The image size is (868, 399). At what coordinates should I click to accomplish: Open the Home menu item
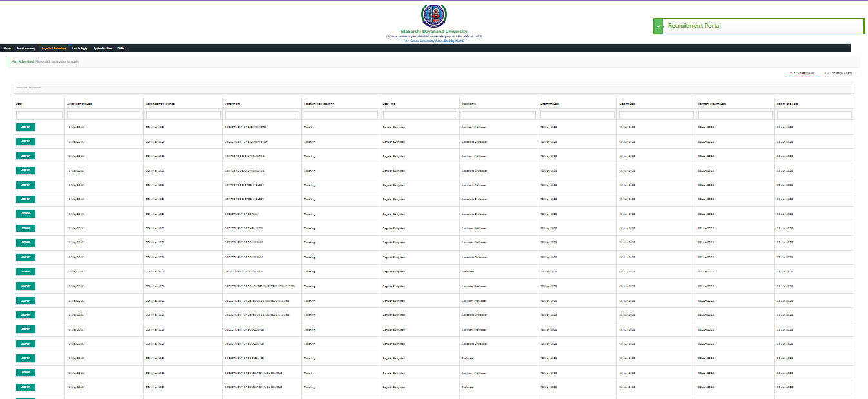7,48
